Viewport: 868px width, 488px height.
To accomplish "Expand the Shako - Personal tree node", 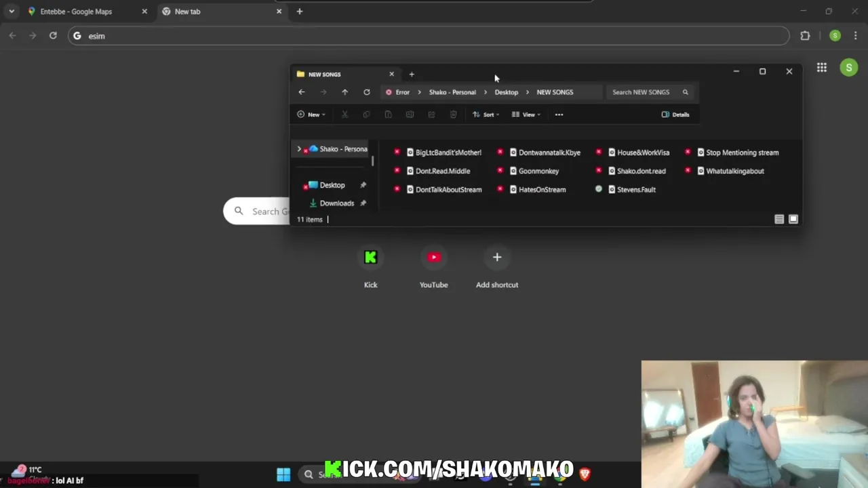I will pyautogui.click(x=299, y=149).
